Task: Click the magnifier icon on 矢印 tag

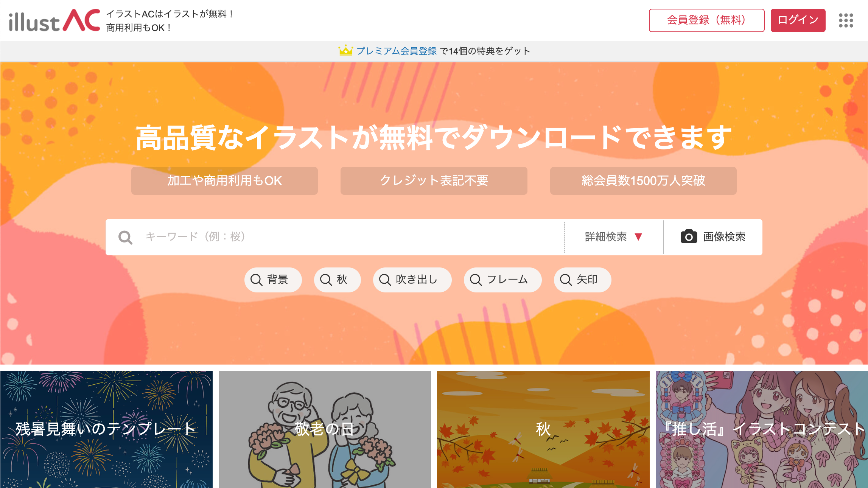Action: pos(566,280)
